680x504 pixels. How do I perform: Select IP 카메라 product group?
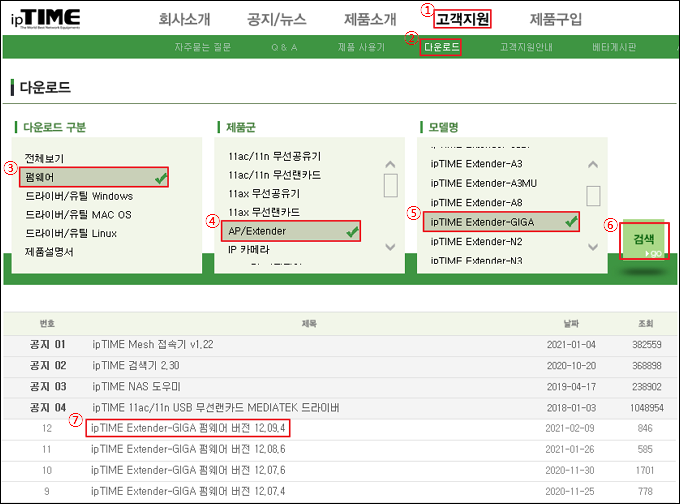tap(249, 249)
